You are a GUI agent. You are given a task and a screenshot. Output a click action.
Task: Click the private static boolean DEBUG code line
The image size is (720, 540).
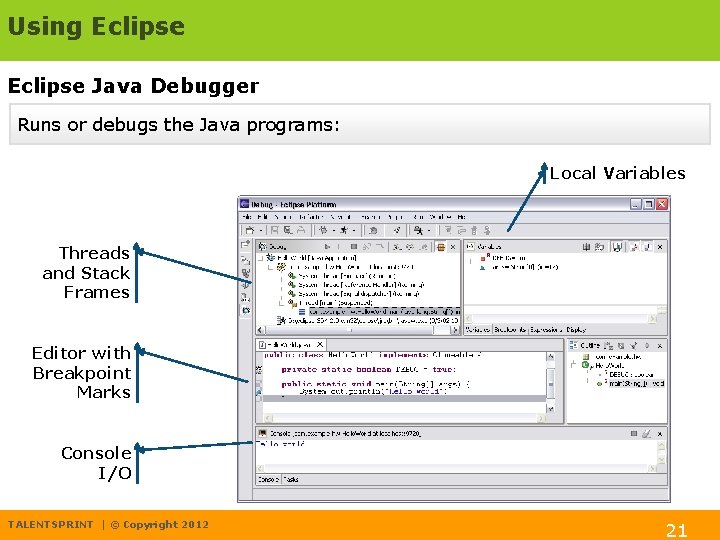(369, 370)
